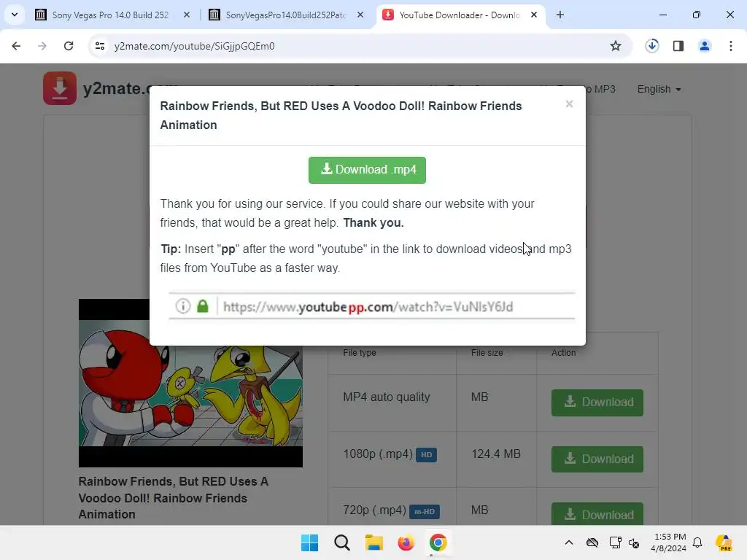747x560 pixels.
Task: Open the Chrome downloads icon
Action: coord(651,46)
